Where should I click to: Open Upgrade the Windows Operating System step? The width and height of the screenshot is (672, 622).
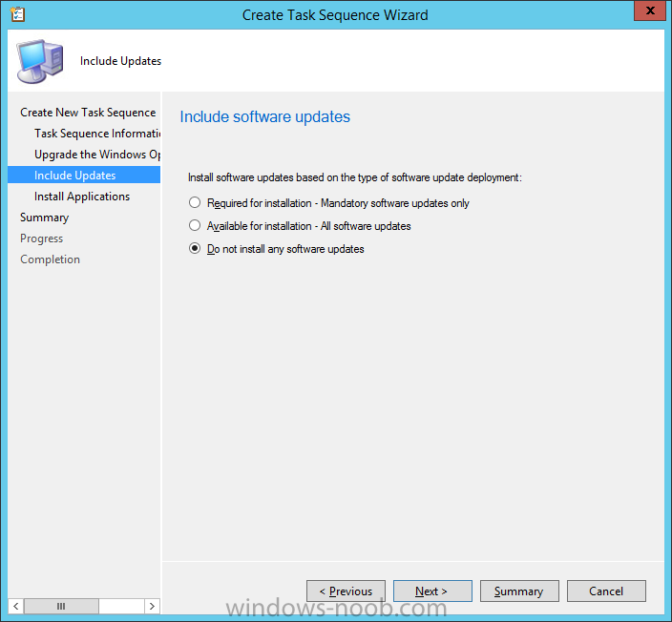[97, 155]
